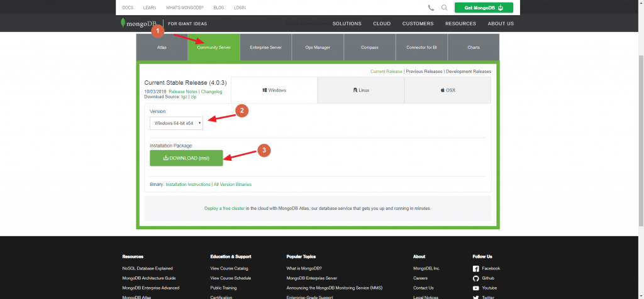The image size is (644, 299).
Task: Click Deploy a free cluster link
Action: (x=225, y=209)
